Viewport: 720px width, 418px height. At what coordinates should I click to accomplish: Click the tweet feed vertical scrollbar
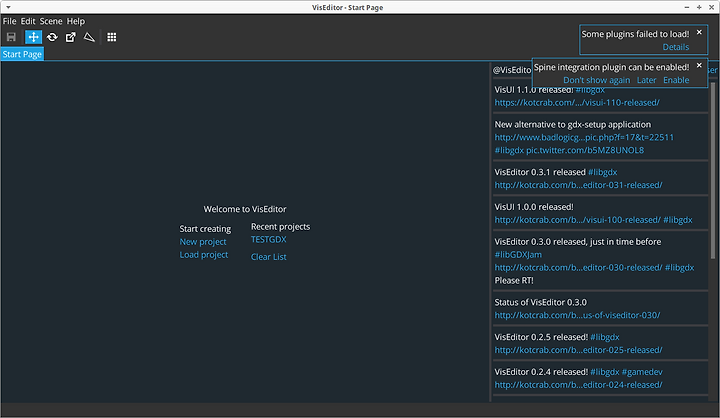[x=713, y=170]
